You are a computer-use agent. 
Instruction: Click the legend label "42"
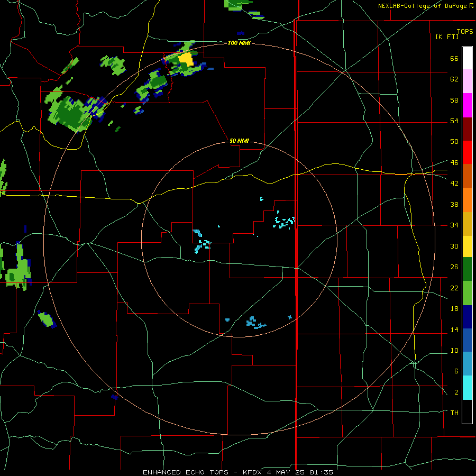(x=454, y=183)
